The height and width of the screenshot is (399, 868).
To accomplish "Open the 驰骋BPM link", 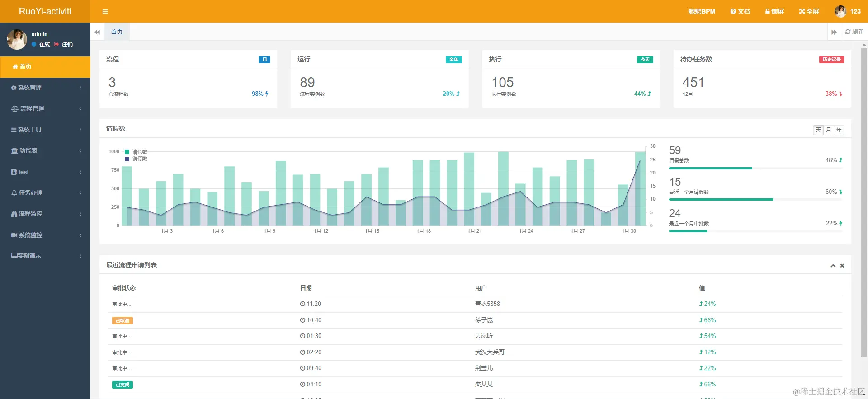I will (x=702, y=11).
